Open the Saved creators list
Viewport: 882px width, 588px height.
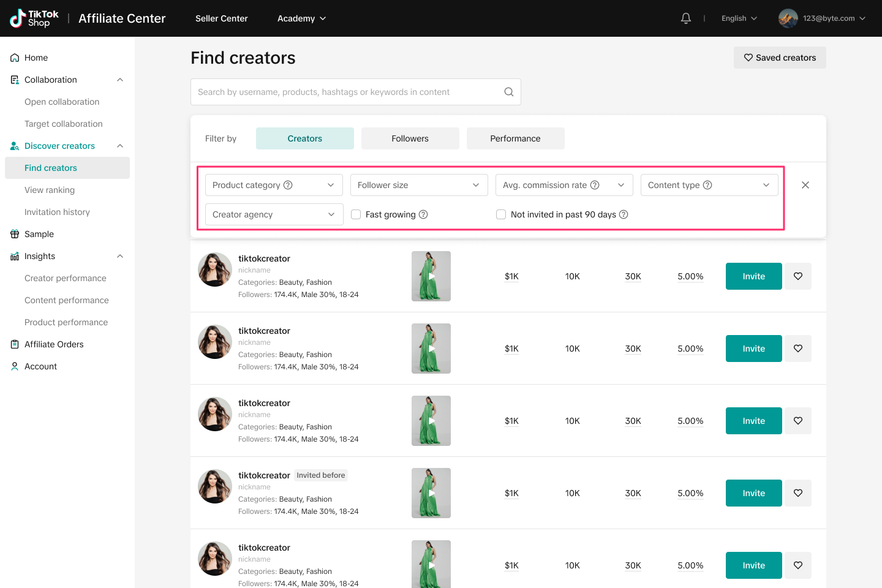[x=779, y=58]
